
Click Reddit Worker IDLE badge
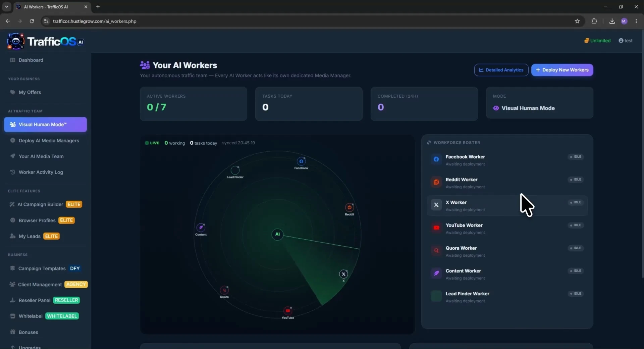pyautogui.click(x=576, y=180)
